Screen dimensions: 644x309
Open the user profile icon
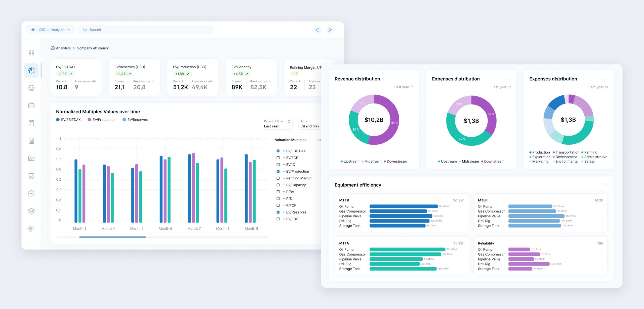(x=330, y=30)
